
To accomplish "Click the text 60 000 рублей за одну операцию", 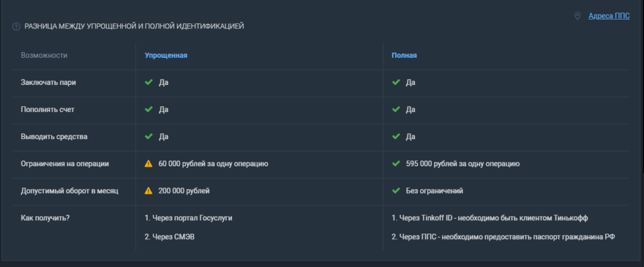I will [x=213, y=164].
